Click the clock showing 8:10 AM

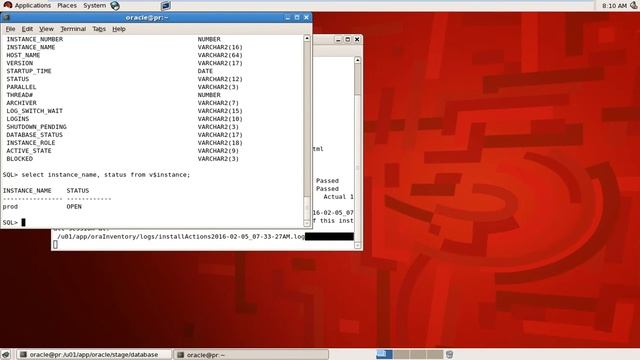pyautogui.click(x=614, y=6)
